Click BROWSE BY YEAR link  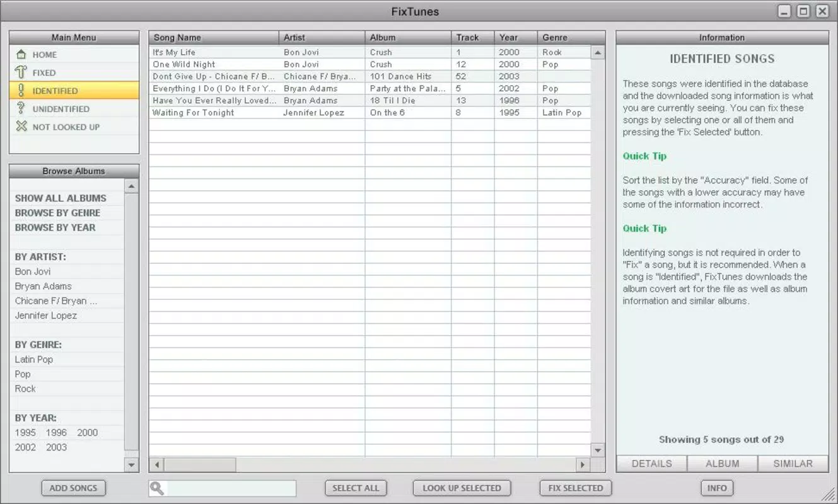[55, 227]
